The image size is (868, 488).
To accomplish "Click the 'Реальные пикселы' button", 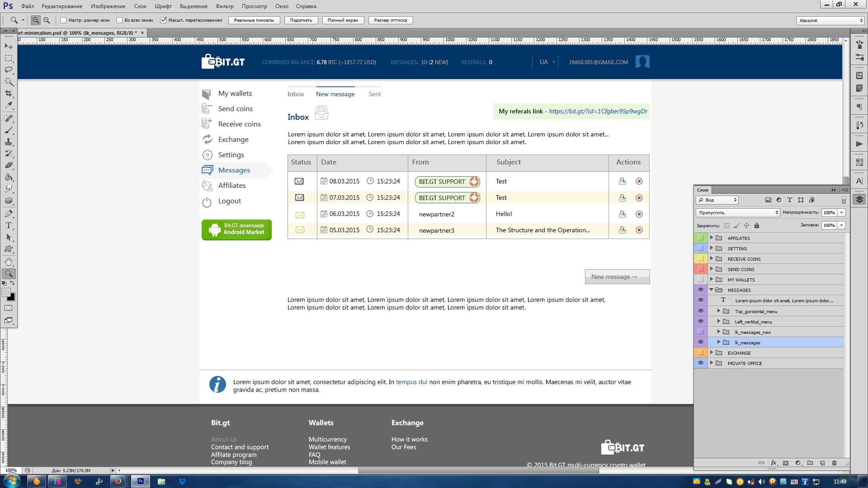I will (x=254, y=20).
